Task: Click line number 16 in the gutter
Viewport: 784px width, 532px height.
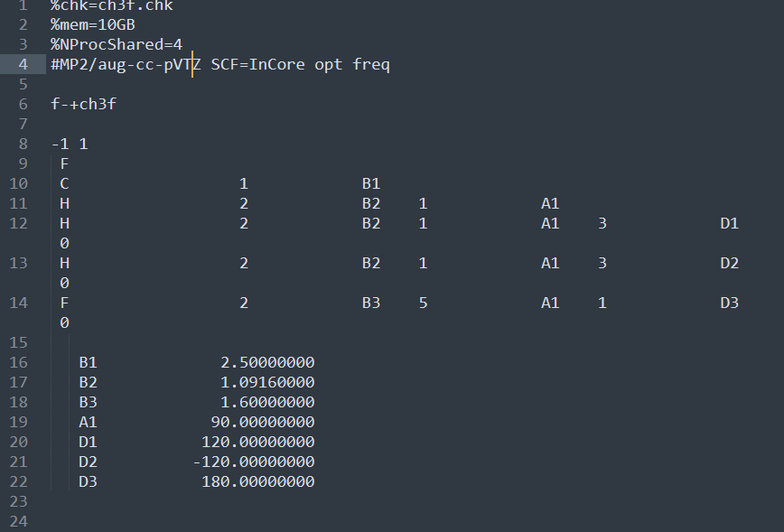Action: (18, 362)
